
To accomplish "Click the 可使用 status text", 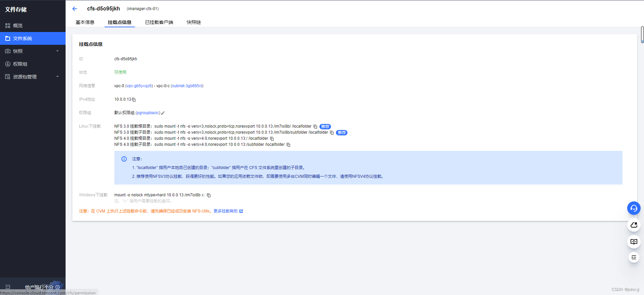I will click(x=120, y=72).
